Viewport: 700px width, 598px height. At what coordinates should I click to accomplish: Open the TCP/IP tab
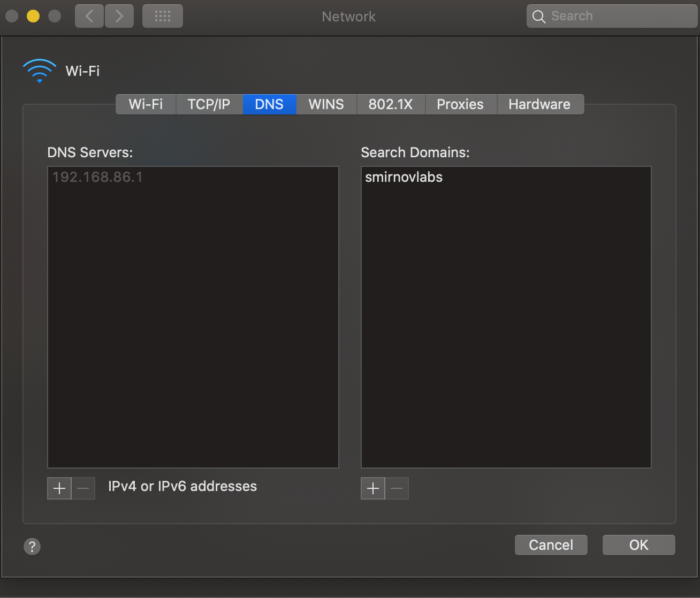[209, 104]
